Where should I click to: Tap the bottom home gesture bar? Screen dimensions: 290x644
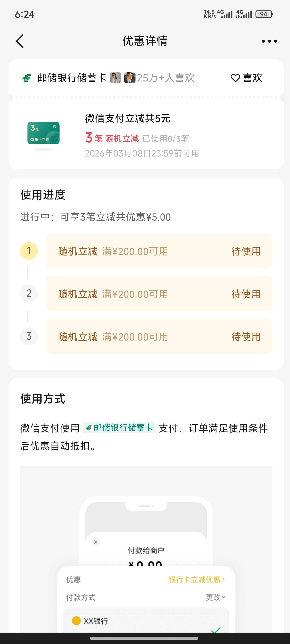click(144, 638)
